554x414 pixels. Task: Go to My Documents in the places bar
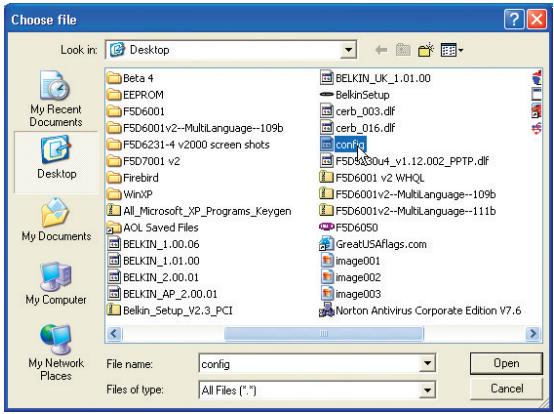pyautogui.click(x=56, y=219)
